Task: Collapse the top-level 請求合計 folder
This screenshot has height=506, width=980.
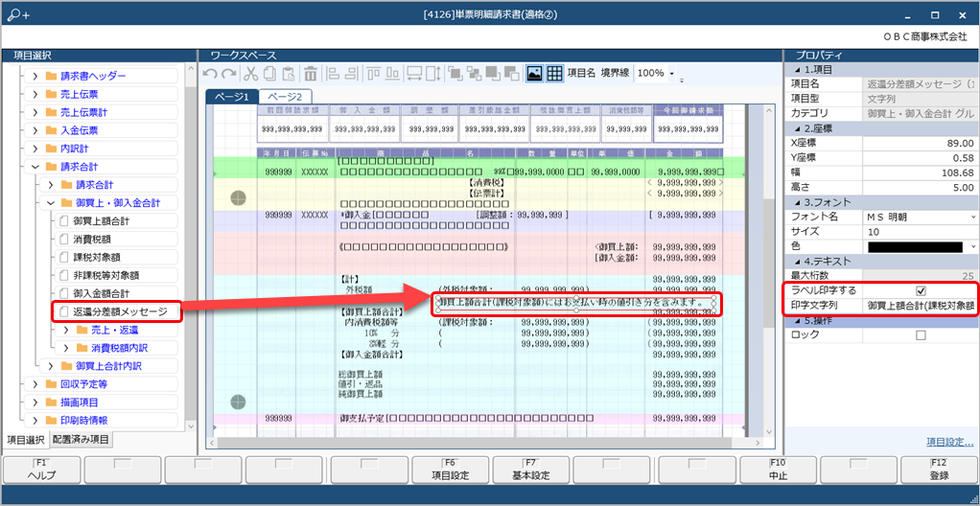Action: pos(35,167)
